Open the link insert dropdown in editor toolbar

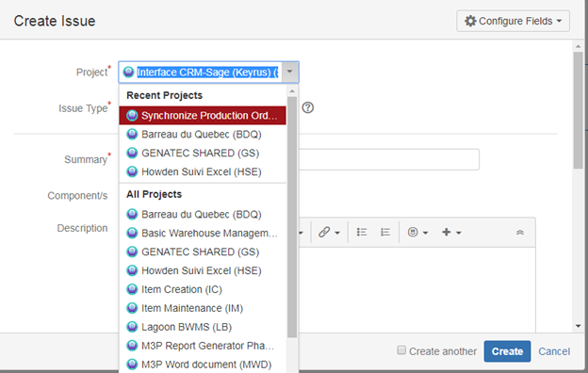[329, 233]
